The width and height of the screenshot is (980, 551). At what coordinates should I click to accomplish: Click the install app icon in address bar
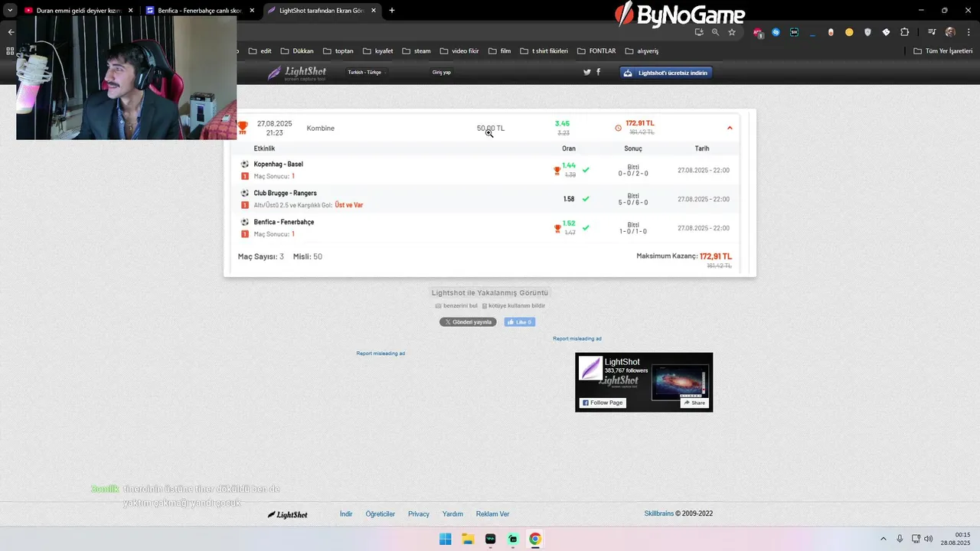tap(699, 32)
